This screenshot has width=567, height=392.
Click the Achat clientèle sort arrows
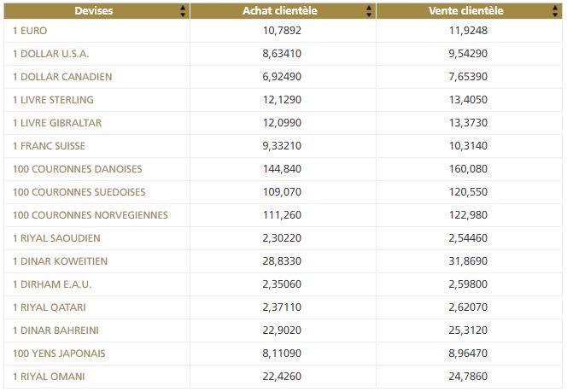(x=369, y=11)
